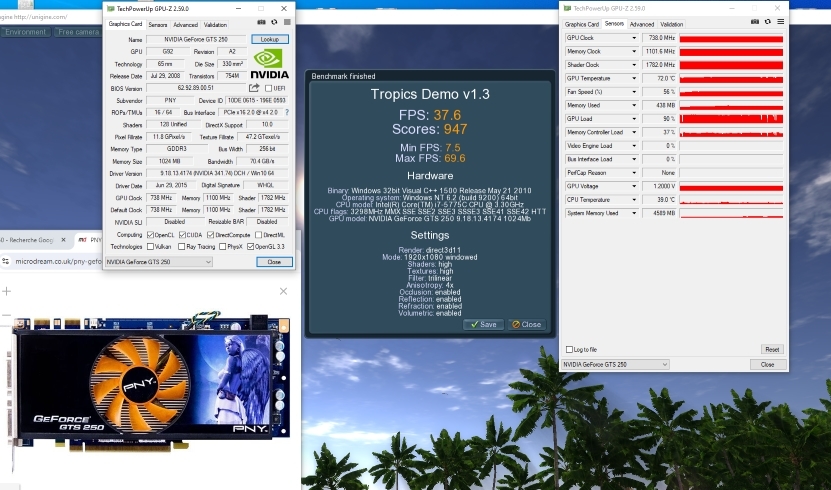Toggle the DirectCompute checkbox
The height and width of the screenshot is (490, 831).
coord(210,235)
